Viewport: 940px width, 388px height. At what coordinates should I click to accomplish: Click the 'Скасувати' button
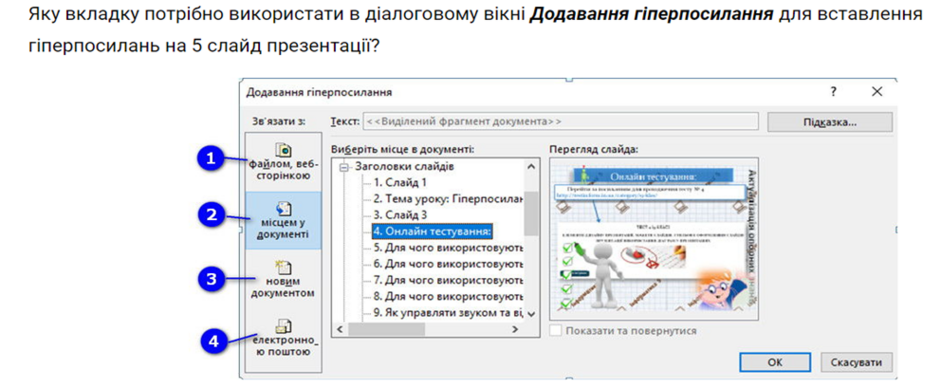(x=856, y=362)
